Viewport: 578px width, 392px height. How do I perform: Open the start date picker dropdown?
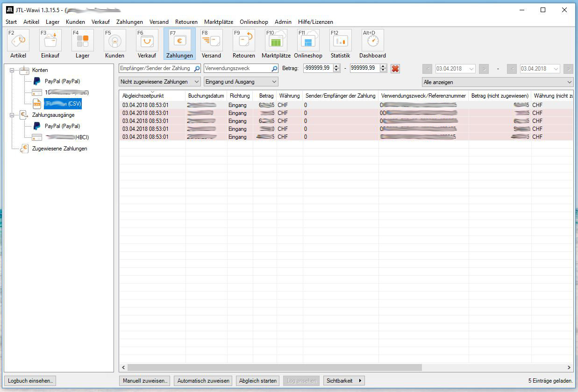(471, 69)
